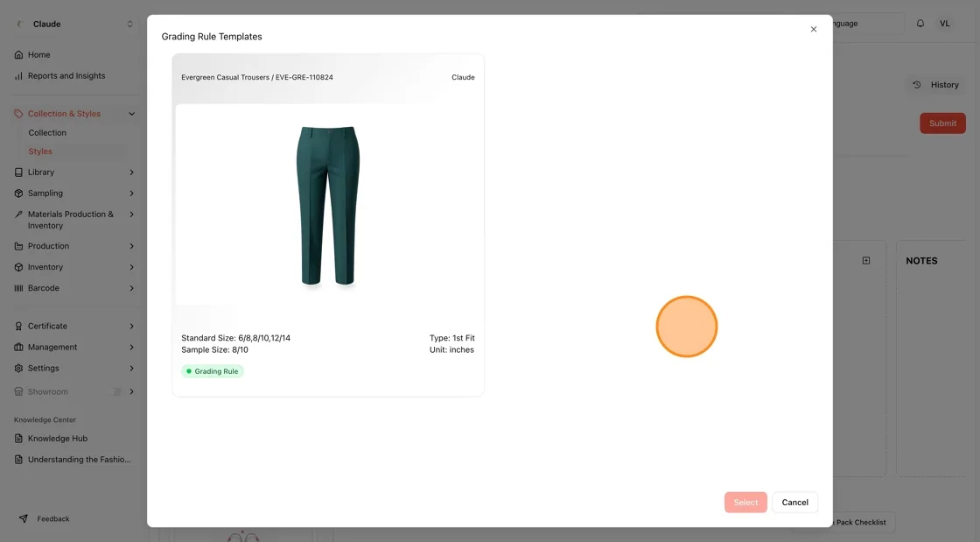
Task: Click the Home icon in sidebar
Action: 18,55
